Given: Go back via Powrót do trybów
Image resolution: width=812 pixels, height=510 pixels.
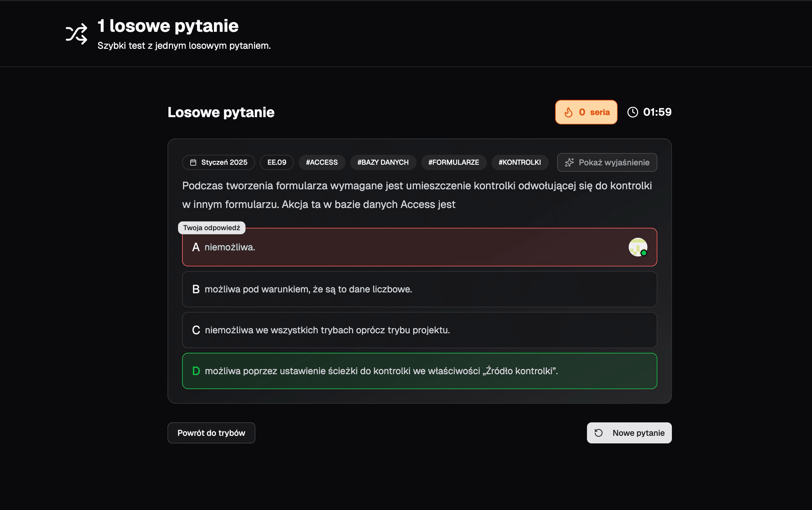Looking at the screenshot, I should pyautogui.click(x=211, y=433).
